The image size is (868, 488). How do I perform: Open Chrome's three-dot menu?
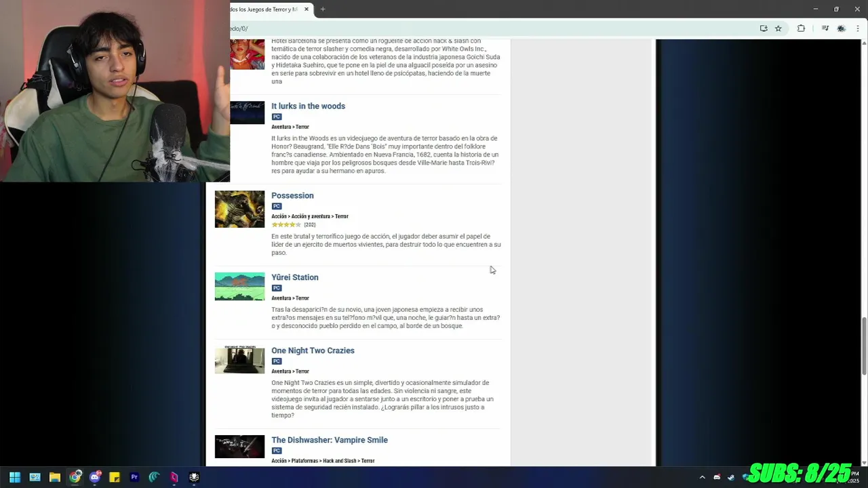click(x=858, y=28)
